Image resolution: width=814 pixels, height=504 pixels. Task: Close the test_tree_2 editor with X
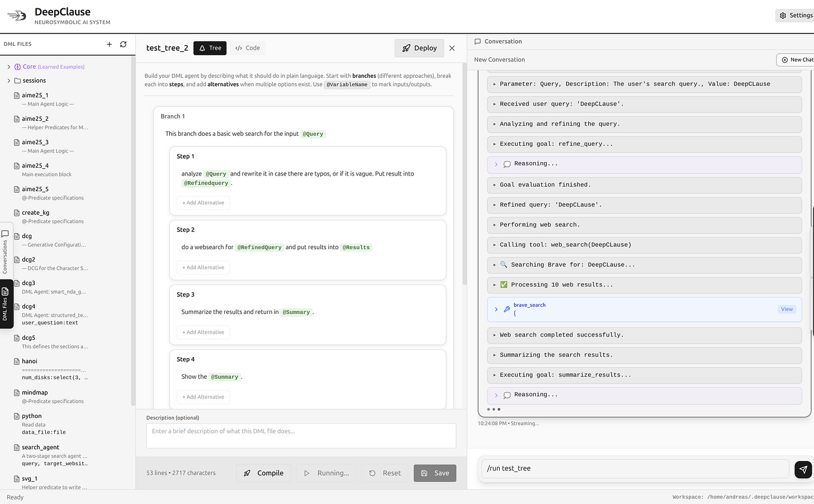click(x=452, y=48)
